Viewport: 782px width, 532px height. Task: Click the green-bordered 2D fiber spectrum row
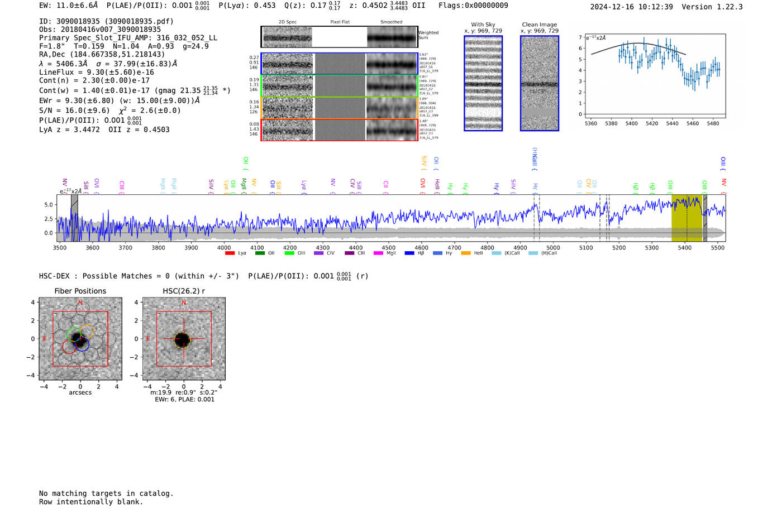click(340, 86)
